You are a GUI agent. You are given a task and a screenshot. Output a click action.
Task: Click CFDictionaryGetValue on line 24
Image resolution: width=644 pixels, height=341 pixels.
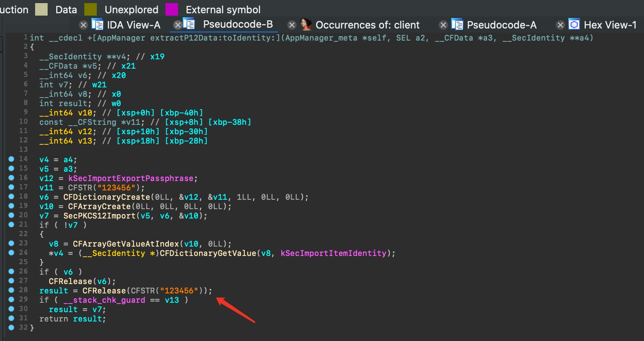tap(208, 253)
